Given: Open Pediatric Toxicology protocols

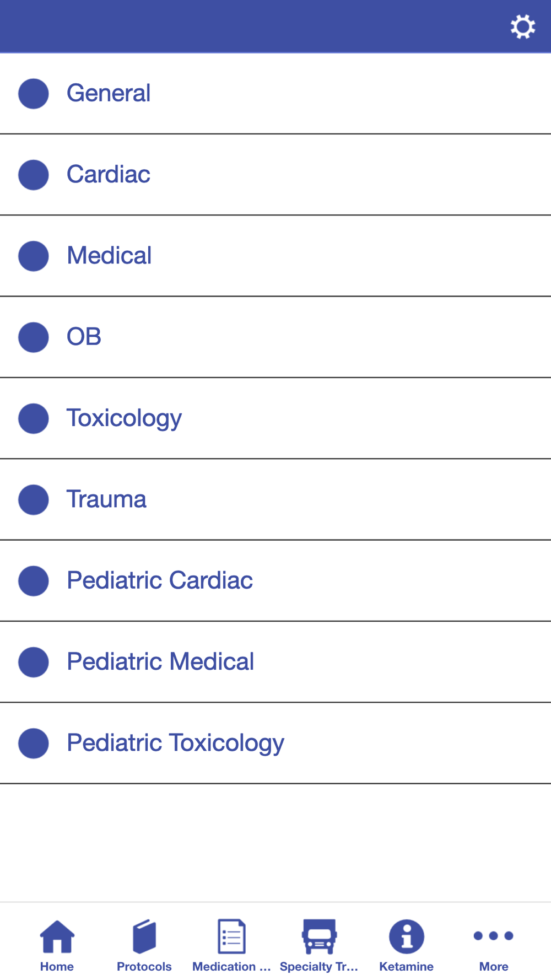Looking at the screenshot, I should tap(175, 743).
